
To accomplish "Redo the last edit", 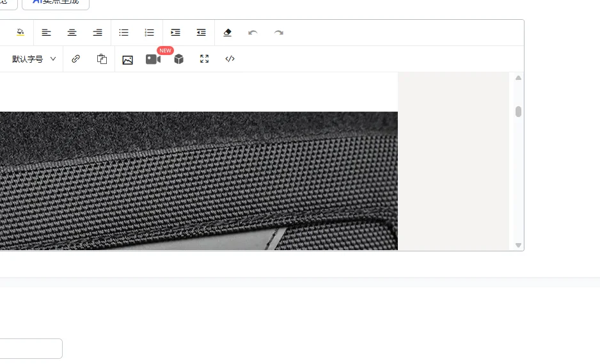I will 279,33.
